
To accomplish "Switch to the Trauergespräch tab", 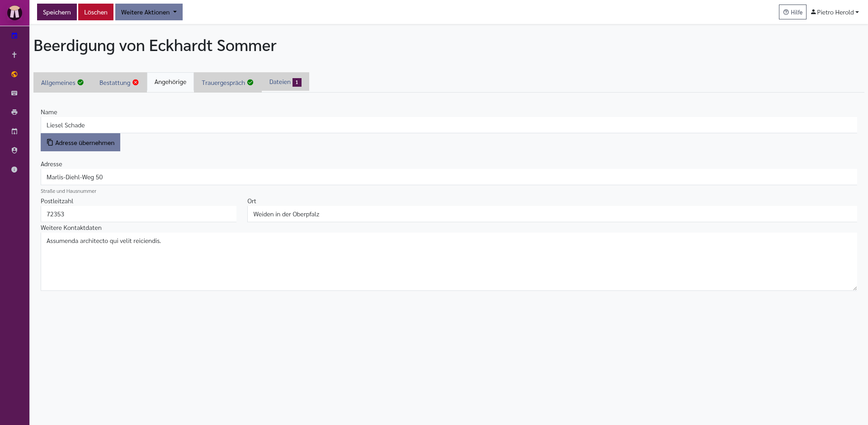I will coord(227,83).
